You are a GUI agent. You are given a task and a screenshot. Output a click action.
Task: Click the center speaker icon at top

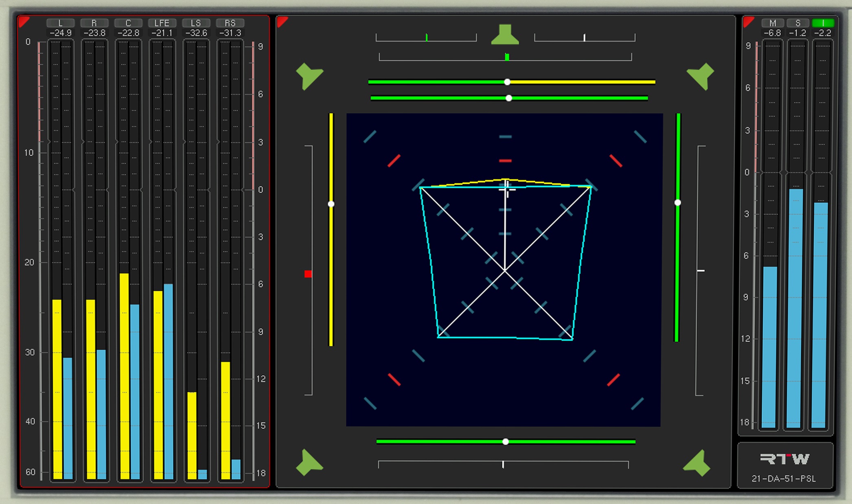coord(505,35)
